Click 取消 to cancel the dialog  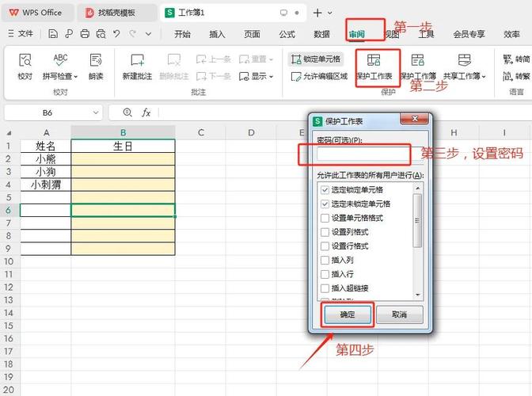click(x=400, y=314)
